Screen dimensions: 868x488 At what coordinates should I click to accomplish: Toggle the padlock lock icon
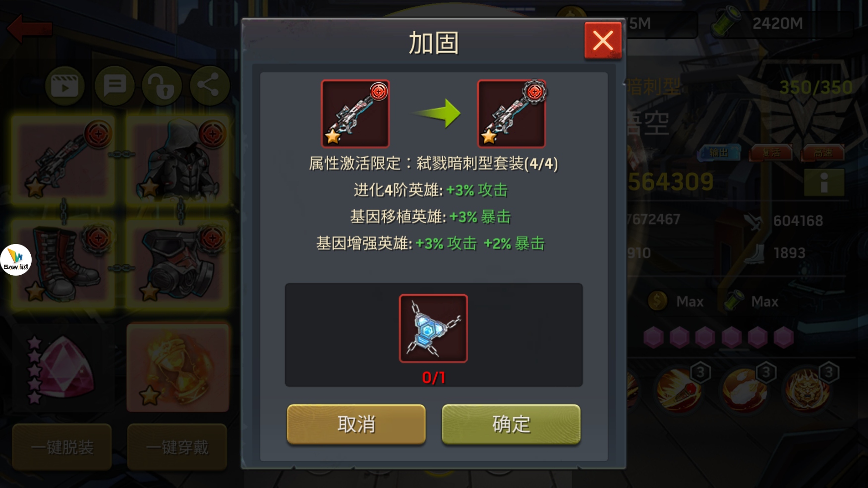coord(162,86)
